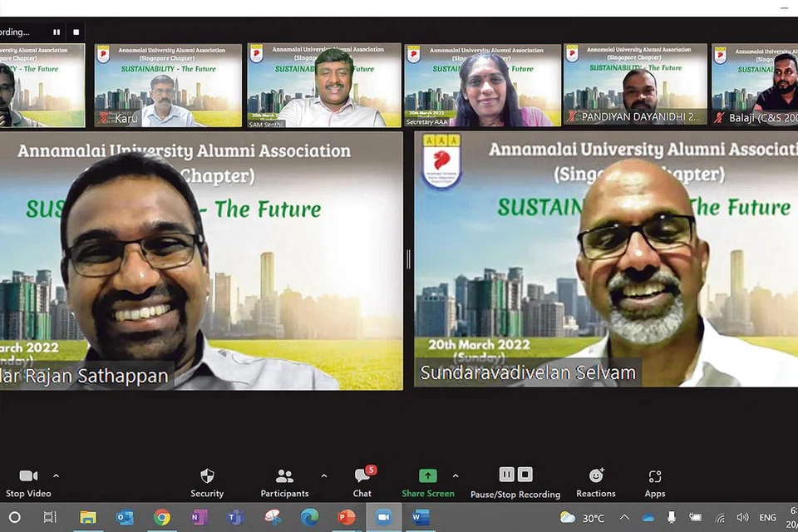
Task: Expand share options arrow beside Share Screen
Action: [455, 476]
